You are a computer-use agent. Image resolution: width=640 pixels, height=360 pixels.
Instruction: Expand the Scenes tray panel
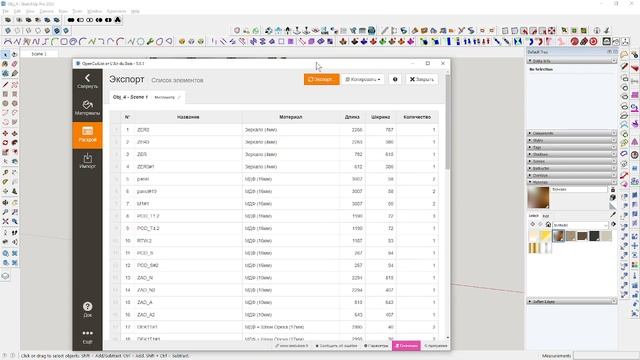pos(572,161)
